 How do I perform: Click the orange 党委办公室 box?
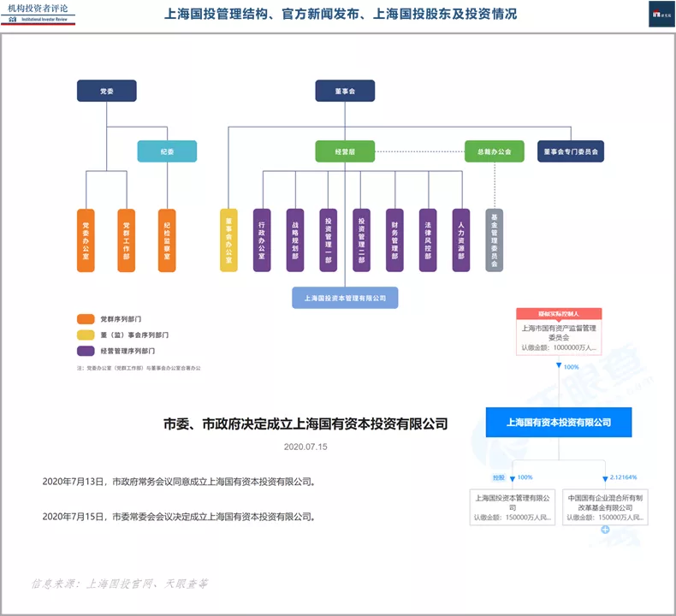(86, 240)
